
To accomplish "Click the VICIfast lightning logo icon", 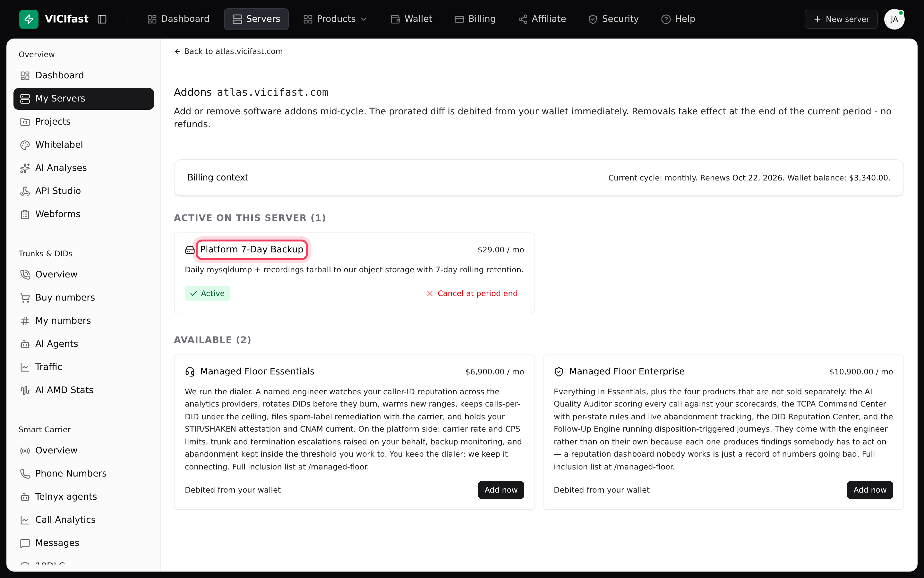I will (29, 19).
